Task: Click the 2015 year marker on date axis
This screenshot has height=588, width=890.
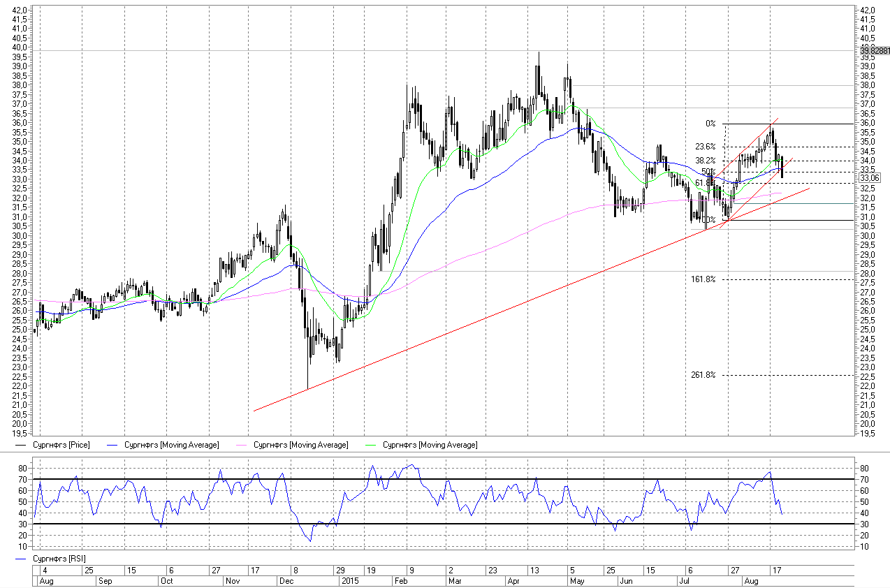Action: [x=349, y=581]
